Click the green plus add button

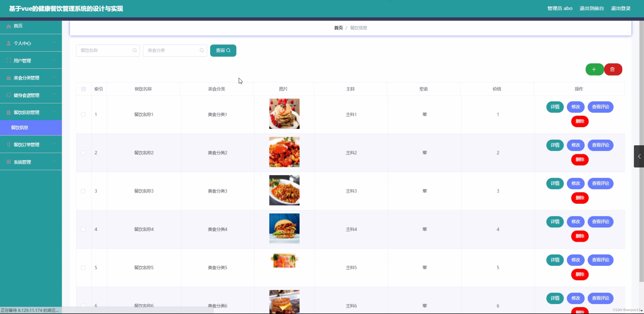(x=594, y=69)
